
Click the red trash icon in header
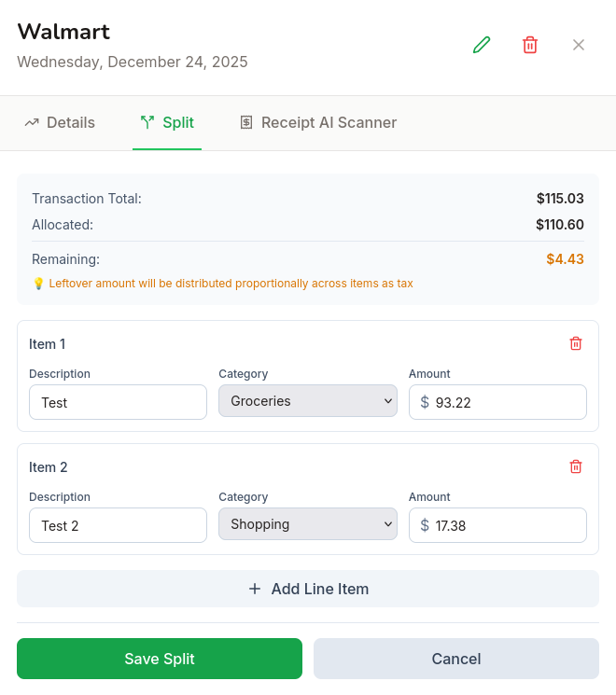(x=530, y=45)
